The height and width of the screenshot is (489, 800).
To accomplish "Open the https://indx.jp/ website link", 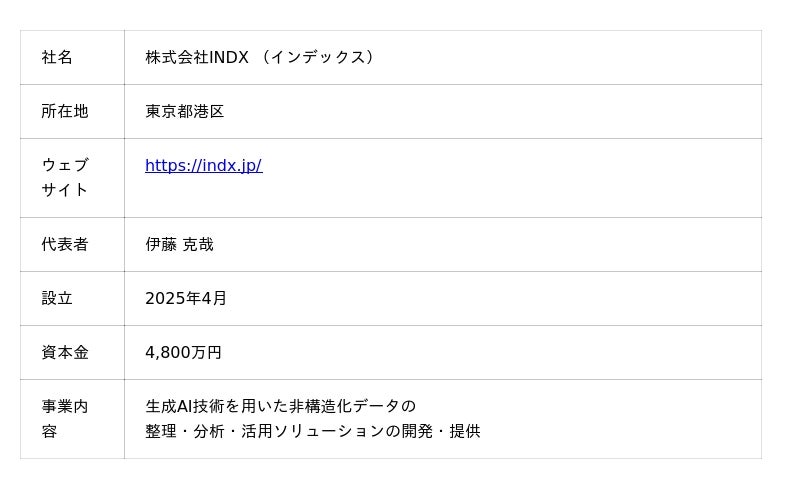I will tap(203, 166).
